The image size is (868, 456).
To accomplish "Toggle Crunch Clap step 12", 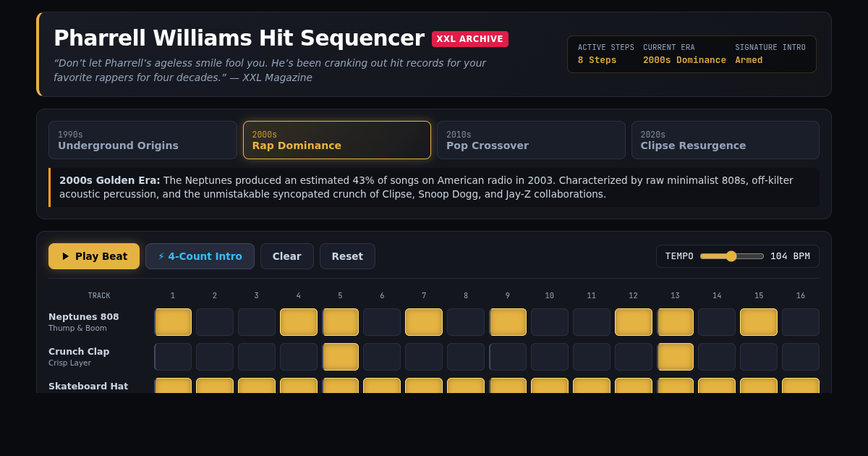I will coord(634,357).
